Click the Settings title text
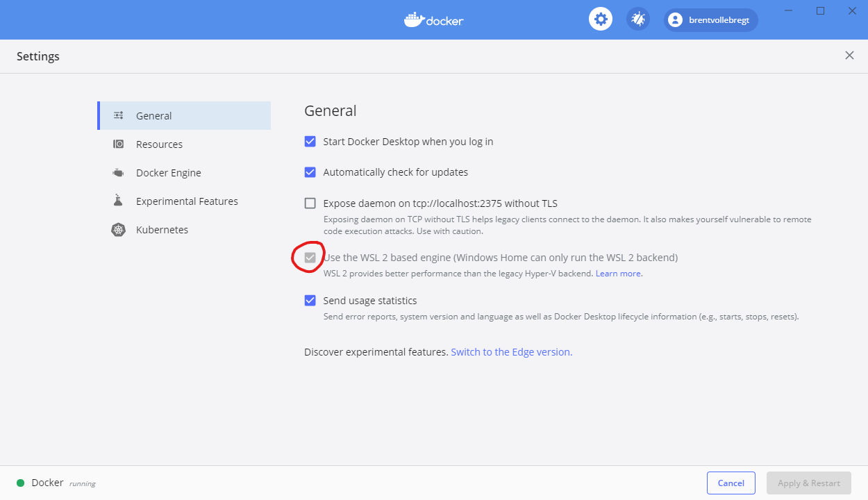The image size is (868, 500). (x=38, y=56)
